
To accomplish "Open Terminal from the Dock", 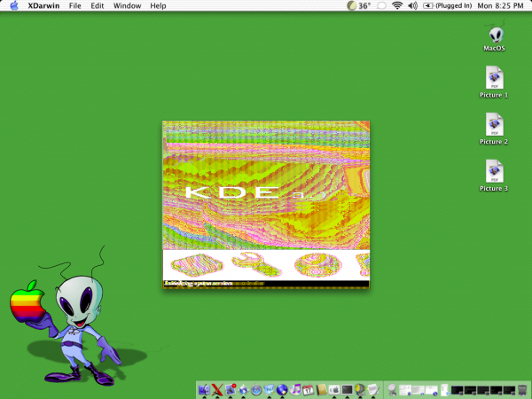I will click(x=347, y=390).
